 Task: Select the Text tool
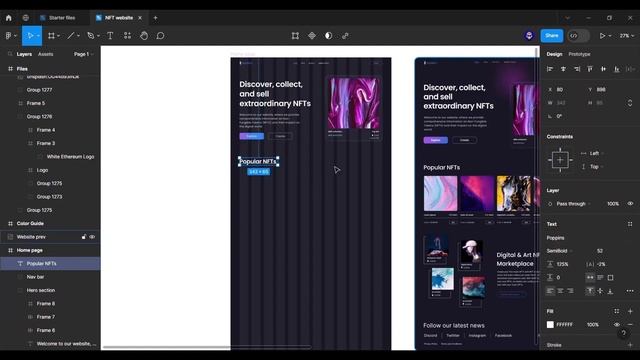[x=110, y=36]
